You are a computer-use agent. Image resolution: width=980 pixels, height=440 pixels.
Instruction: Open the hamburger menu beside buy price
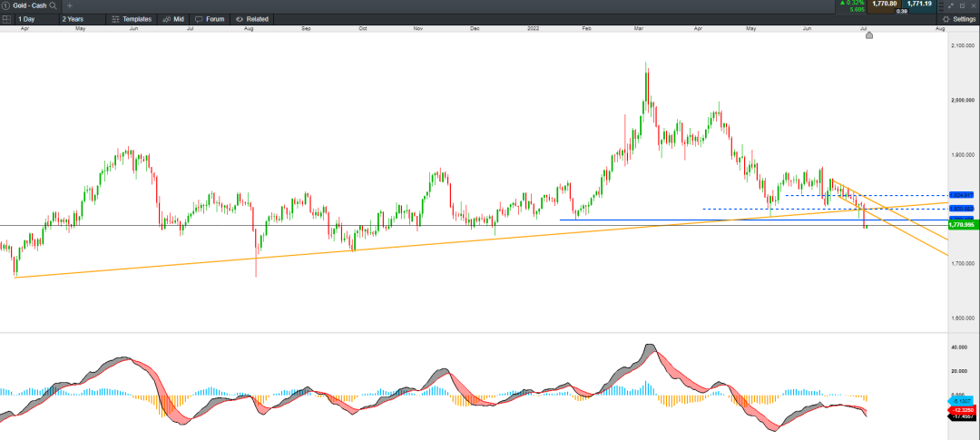[941, 6]
